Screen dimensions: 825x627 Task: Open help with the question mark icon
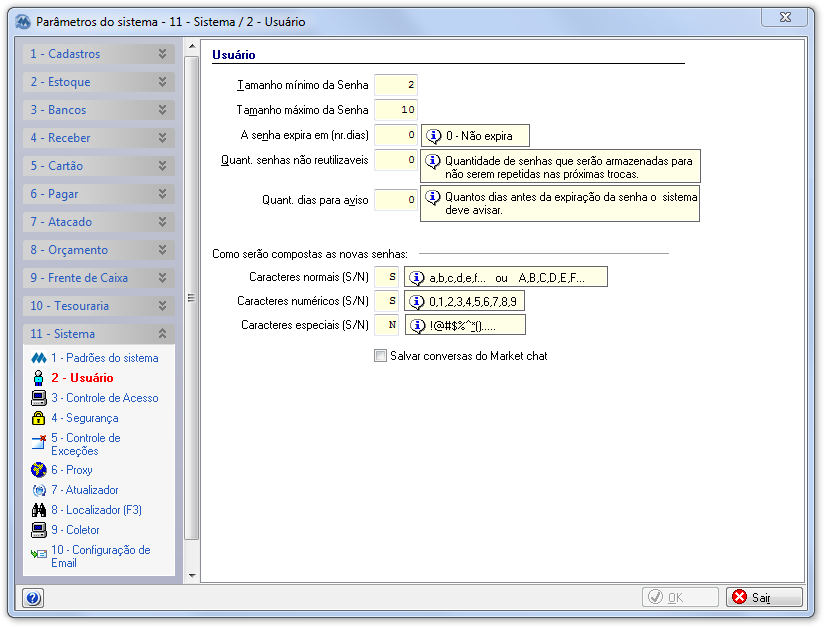coord(33,598)
